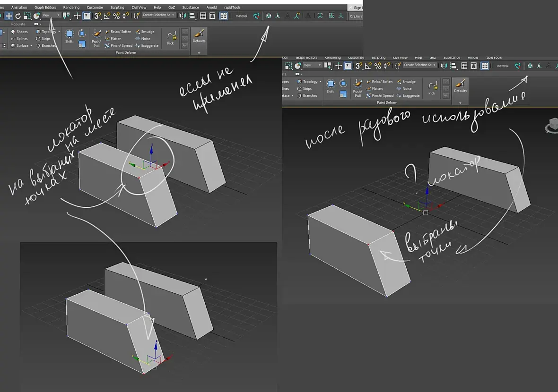Viewport: 558px width, 392px height.
Task: Select the Noise brush in left window ribbon
Action: coord(143,39)
